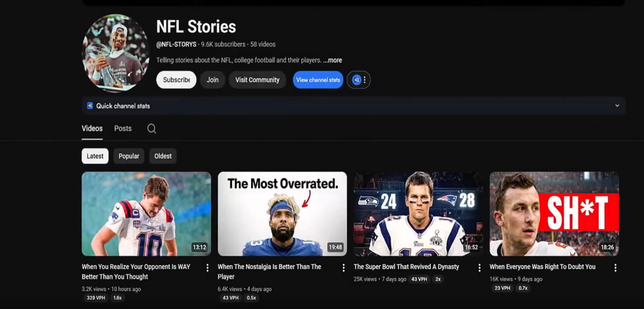Switch to the Posts tab
644x309 pixels.
[123, 129]
